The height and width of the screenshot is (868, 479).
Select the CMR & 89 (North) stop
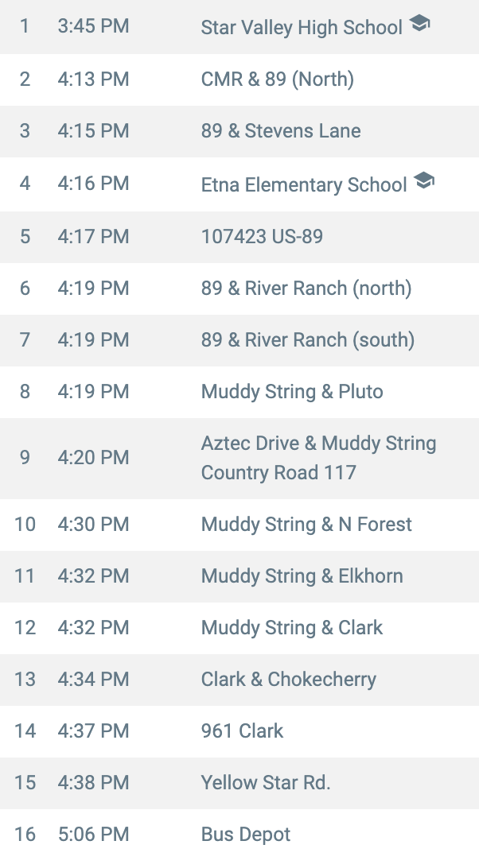click(277, 79)
